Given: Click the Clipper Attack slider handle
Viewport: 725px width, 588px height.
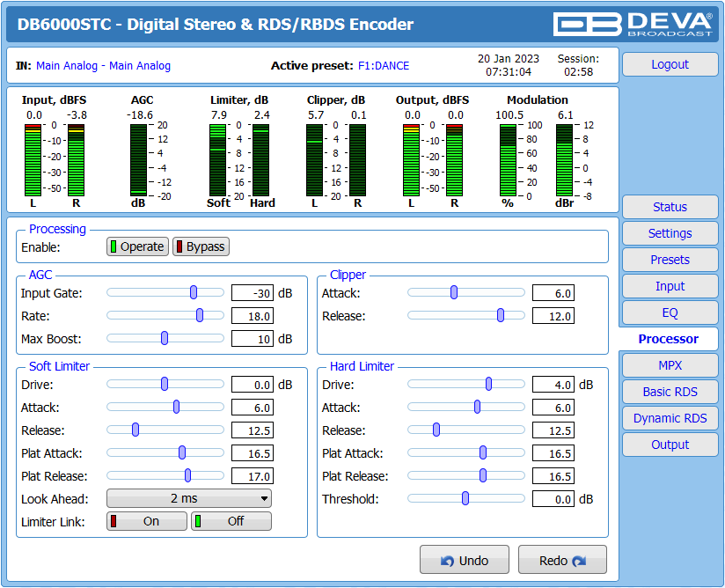Looking at the screenshot, I should pos(454,292).
